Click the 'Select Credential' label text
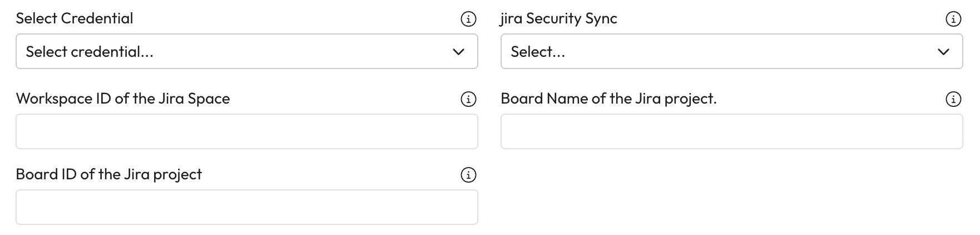The image size is (980, 235). 75,18
